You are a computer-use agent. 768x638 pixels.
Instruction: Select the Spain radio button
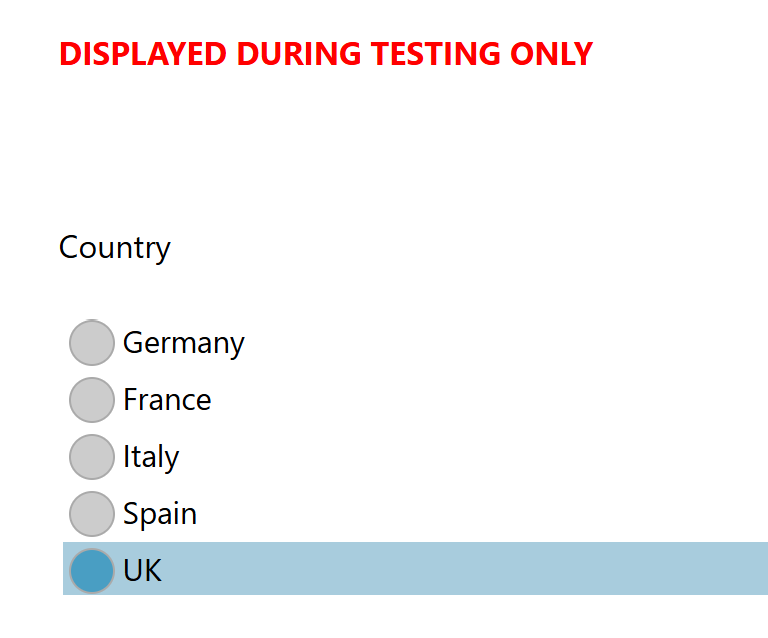(92, 514)
